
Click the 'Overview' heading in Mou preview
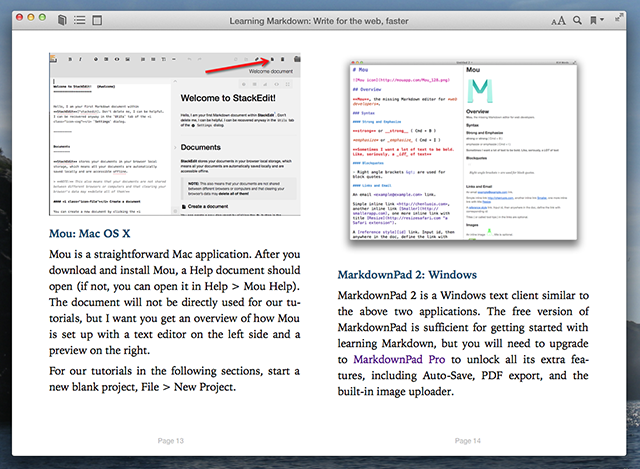click(x=477, y=111)
